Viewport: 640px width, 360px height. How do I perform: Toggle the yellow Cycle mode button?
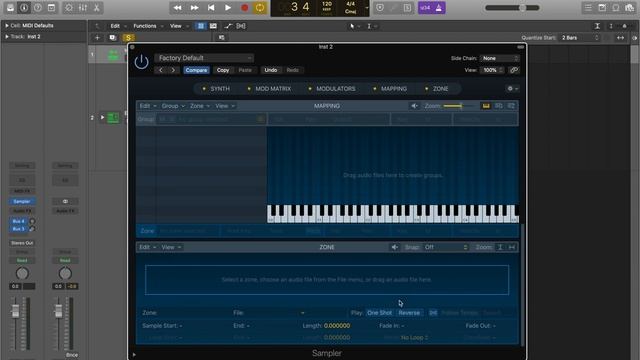click(260, 8)
